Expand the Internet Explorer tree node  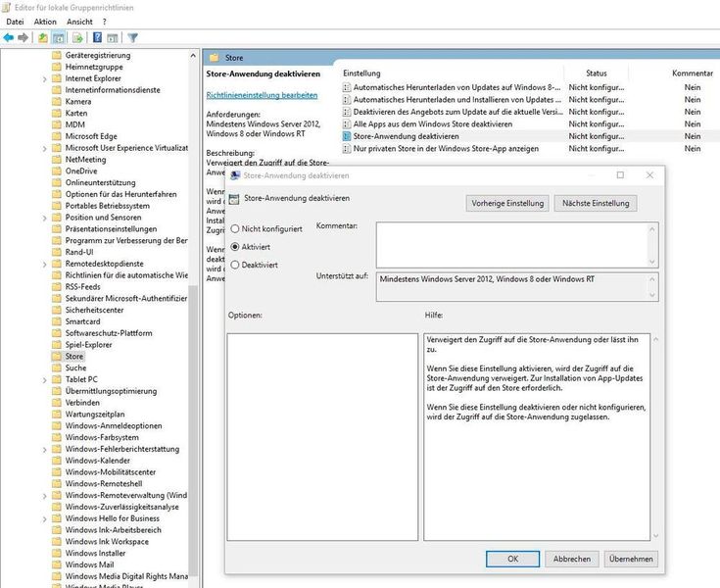(x=44, y=79)
